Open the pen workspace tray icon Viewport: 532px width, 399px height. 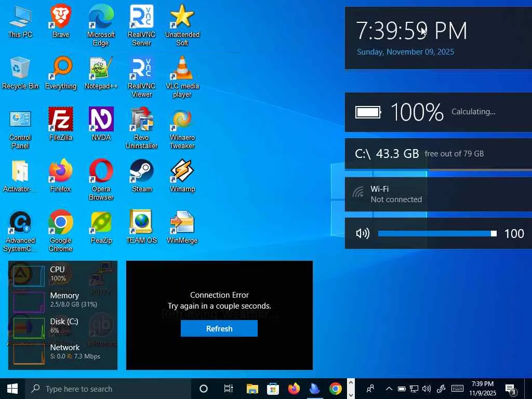point(441,389)
